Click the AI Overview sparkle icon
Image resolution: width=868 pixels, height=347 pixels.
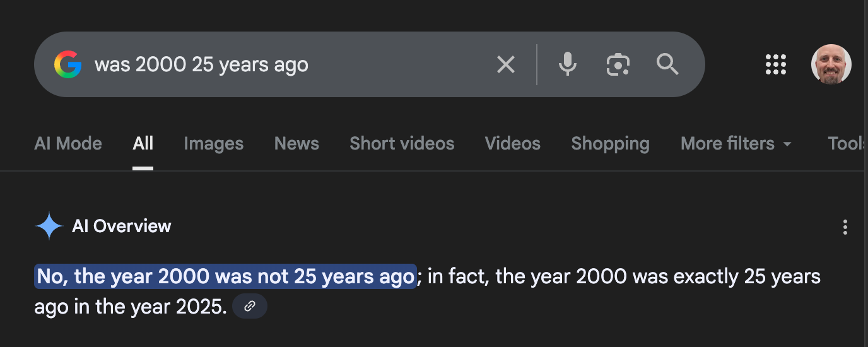click(x=49, y=226)
